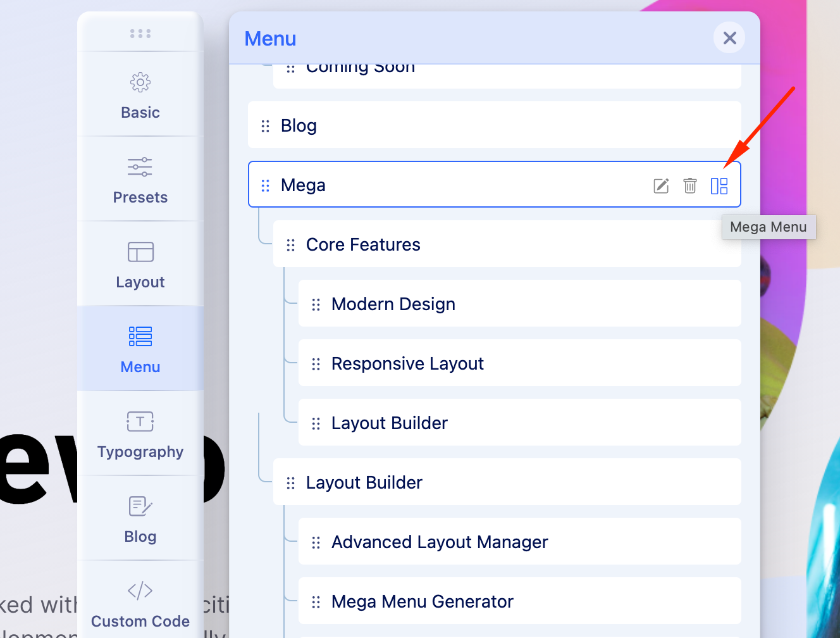Screen dimensions: 840x638
Task: Select the Mega menu item row
Action: pos(495,184)
